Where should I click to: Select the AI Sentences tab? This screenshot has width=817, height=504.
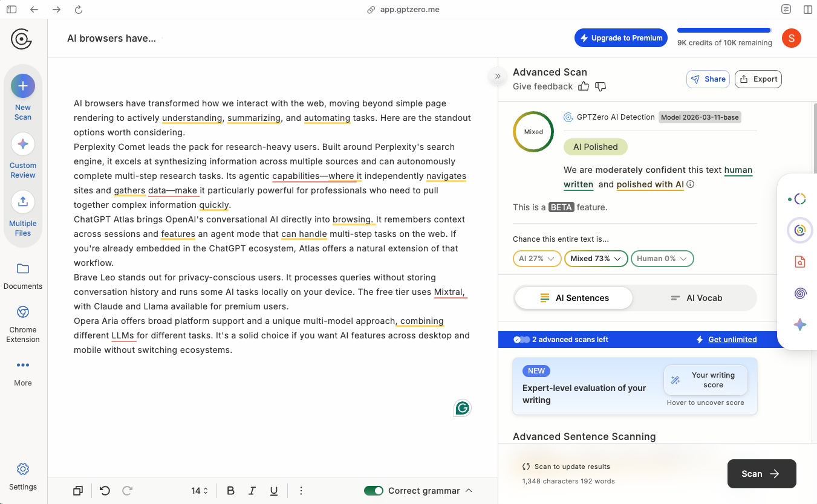coord(572,297)
